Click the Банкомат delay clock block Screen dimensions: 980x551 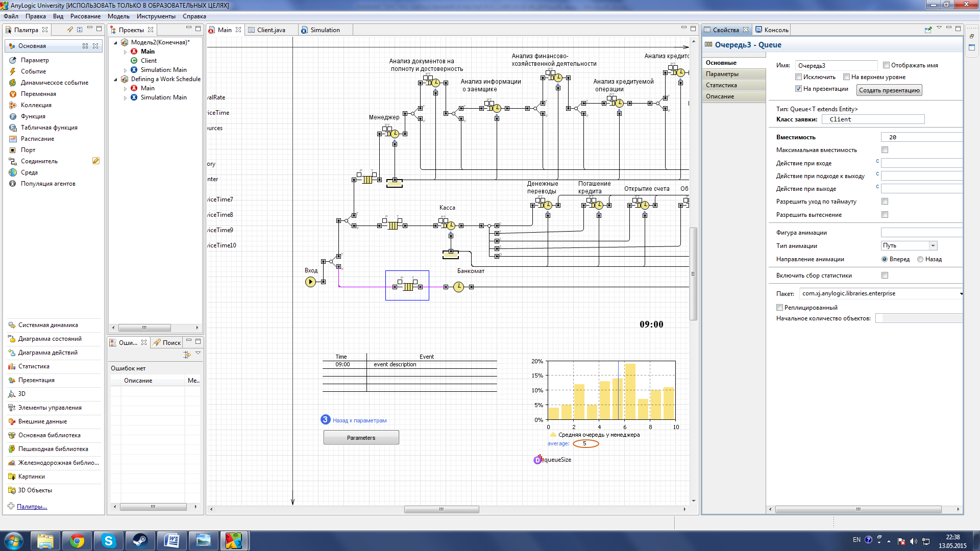point(458,287)
